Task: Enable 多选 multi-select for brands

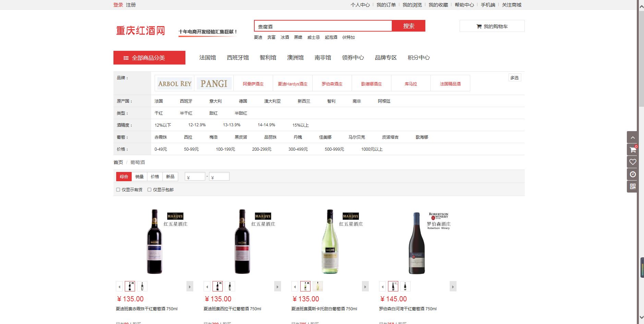Action: [514, 78]
